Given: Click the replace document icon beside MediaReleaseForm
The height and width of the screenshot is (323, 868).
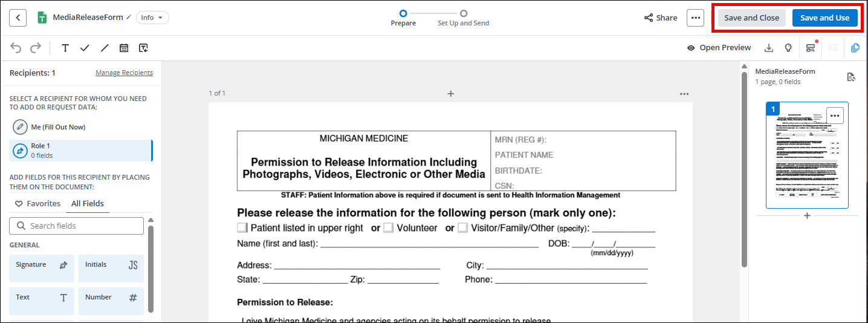Looking at the screenshot, I should 851,77.
